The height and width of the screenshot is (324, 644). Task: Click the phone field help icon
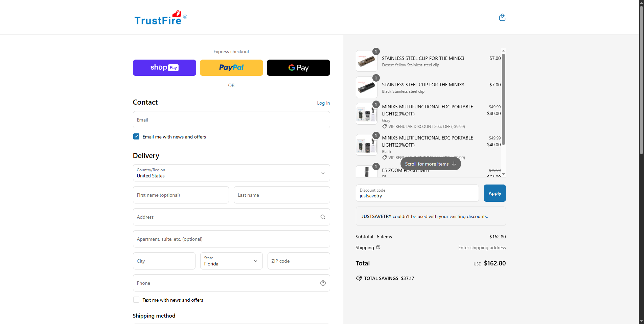pos(323,283)
